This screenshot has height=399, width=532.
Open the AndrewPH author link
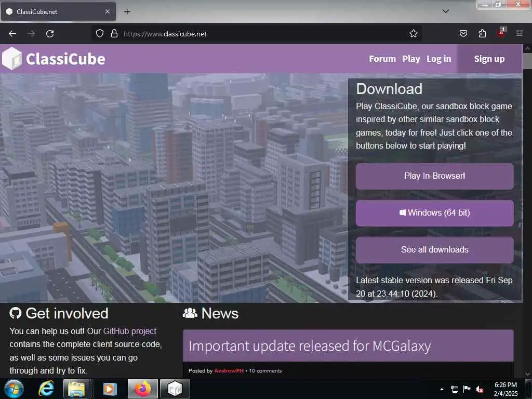click(229, 371)
